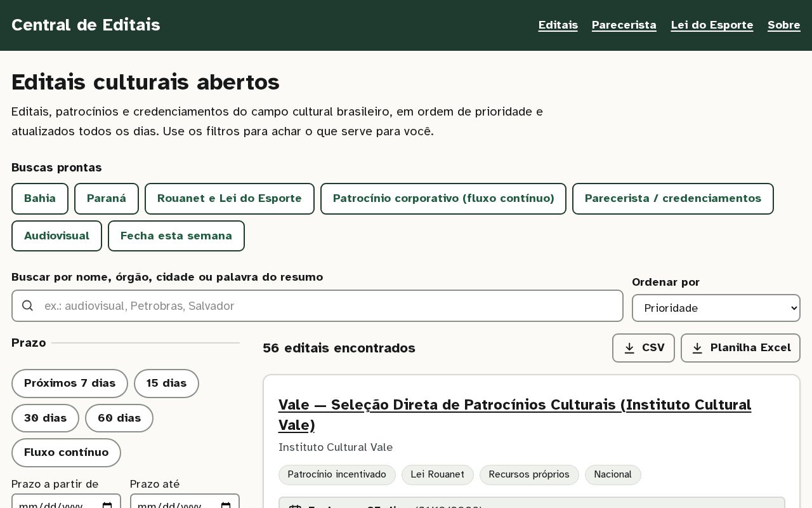Open calendar picker for Prazo até

[x=226, y=506]
